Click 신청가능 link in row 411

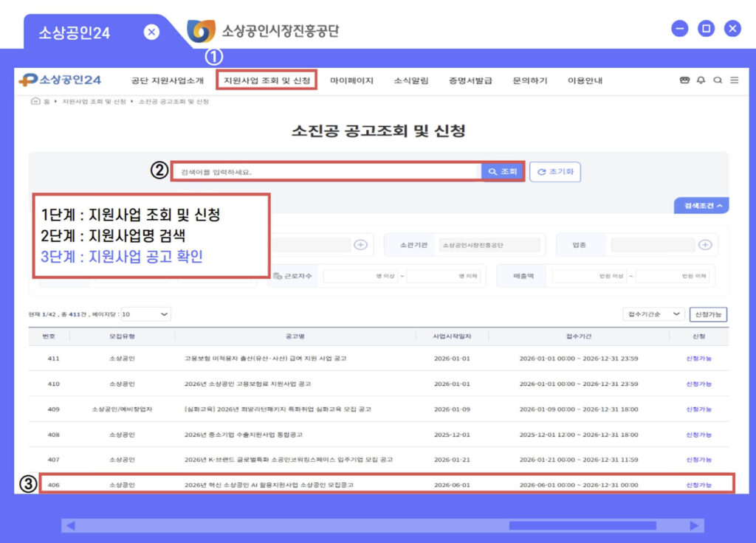tap(699, 359)
